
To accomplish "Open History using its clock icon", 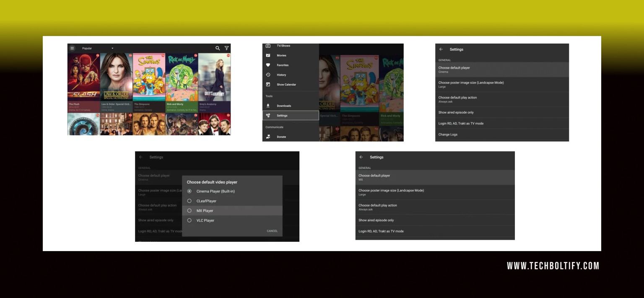I will 268,75.
